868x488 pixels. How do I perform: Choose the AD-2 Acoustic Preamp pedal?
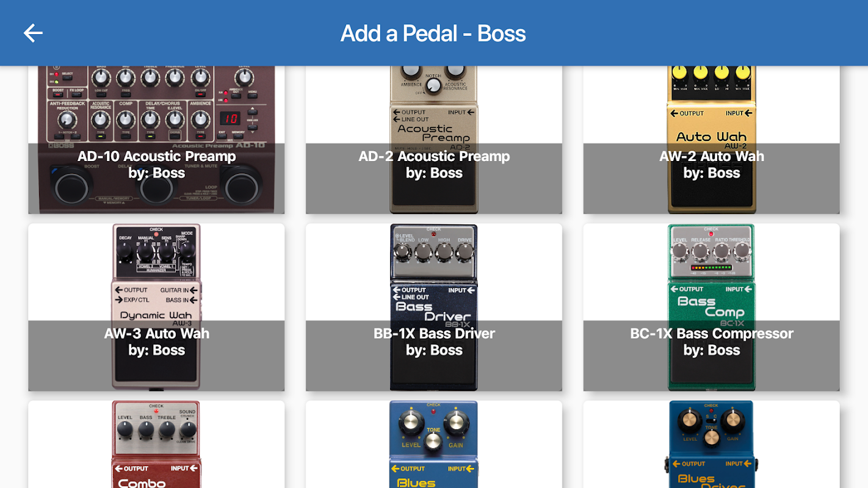pyautogui.click(x=434, y=140)
